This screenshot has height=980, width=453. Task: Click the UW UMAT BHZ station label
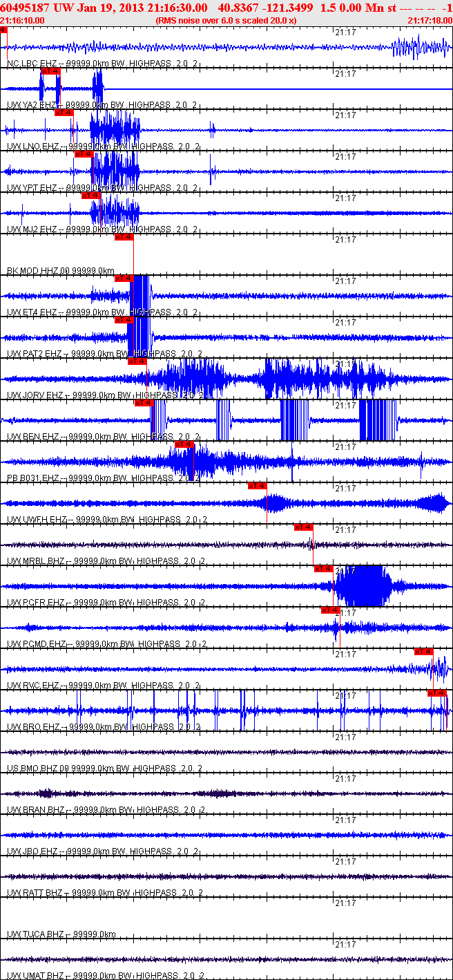[x=106, y=976]
